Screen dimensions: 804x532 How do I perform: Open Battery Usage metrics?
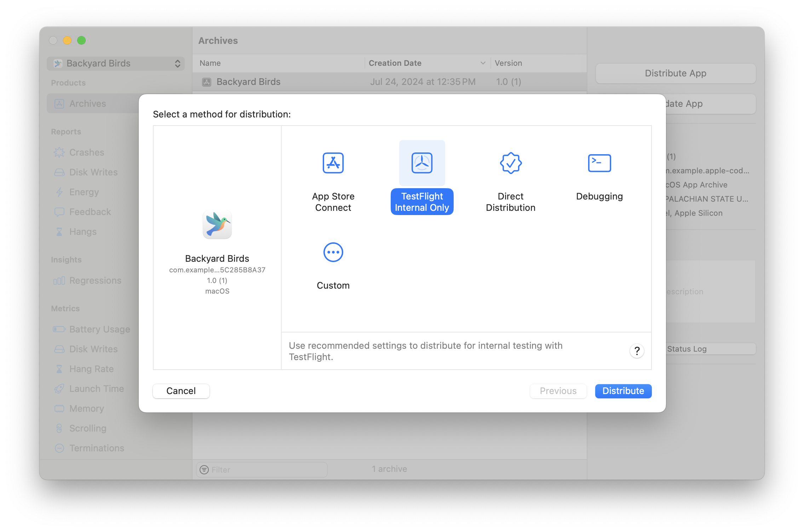[x=99, y=329]
